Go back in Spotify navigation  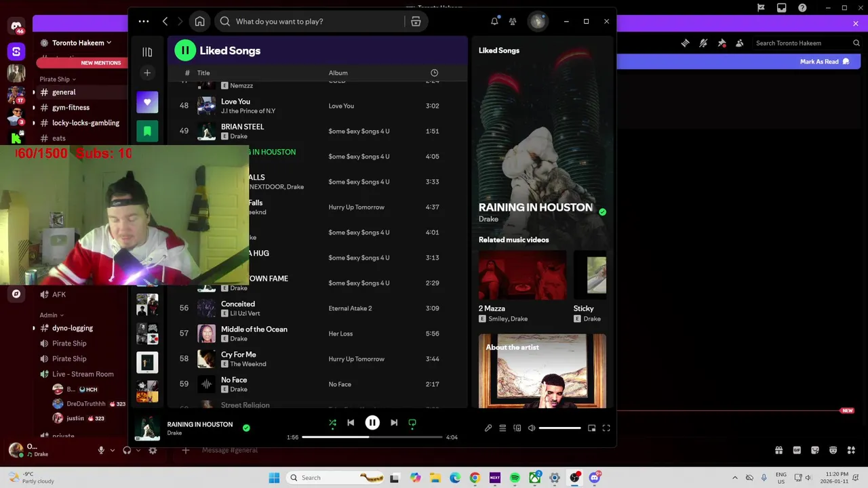[x=165, y=22]
